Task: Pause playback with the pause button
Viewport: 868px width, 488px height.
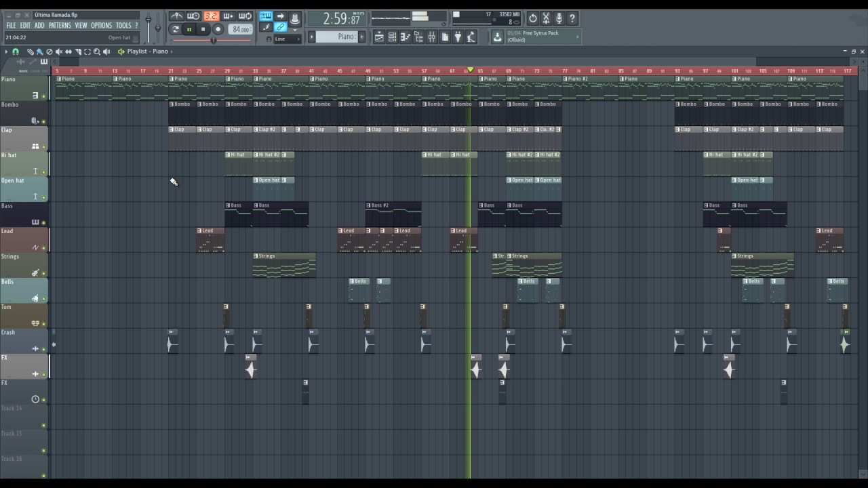Action: pos(189,29)
